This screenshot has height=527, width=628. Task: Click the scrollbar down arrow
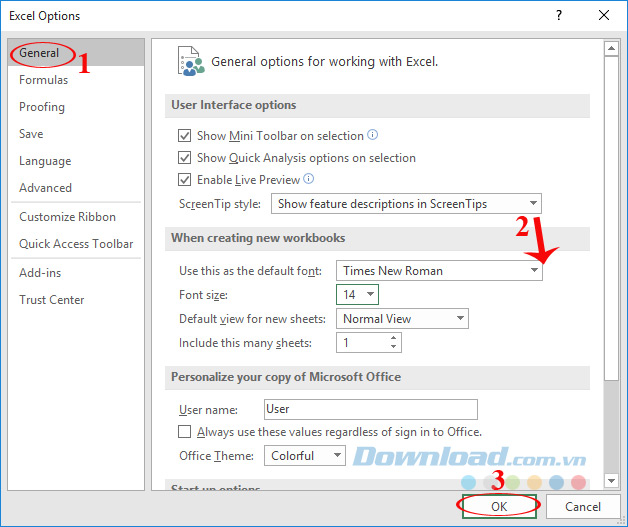coord(611,480)
